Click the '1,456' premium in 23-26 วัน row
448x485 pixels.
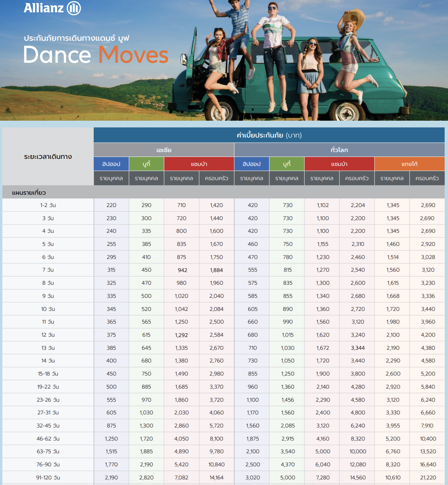tap(288, 400)
